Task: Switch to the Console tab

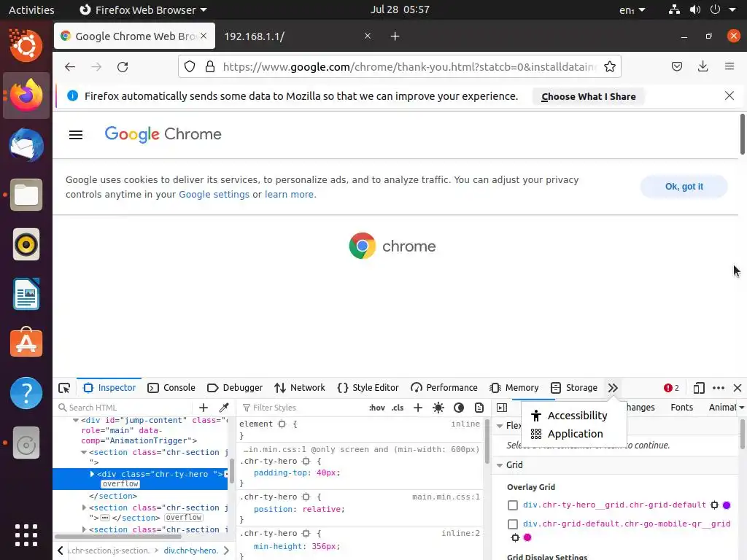Action: [x=171, y=388]
